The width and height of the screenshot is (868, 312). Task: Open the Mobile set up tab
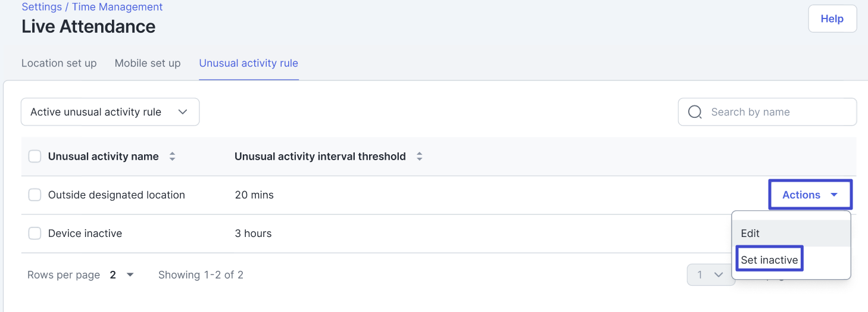(x=148, y=63)
